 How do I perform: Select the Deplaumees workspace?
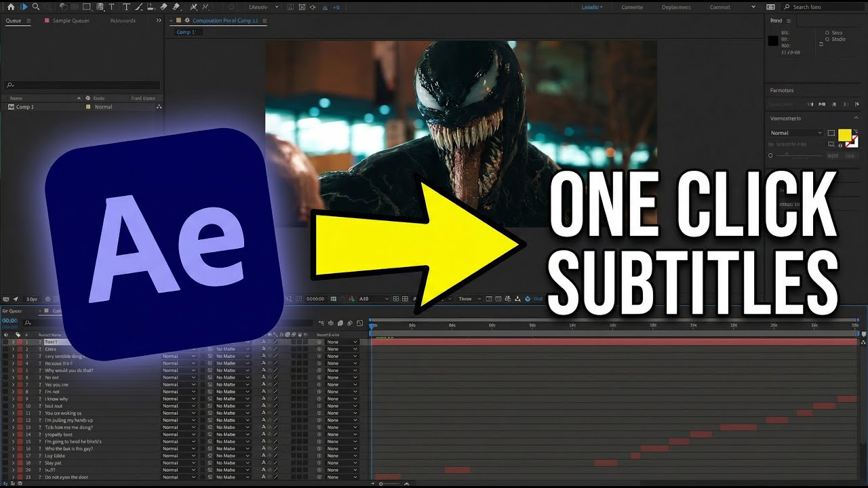click(677, 7)
